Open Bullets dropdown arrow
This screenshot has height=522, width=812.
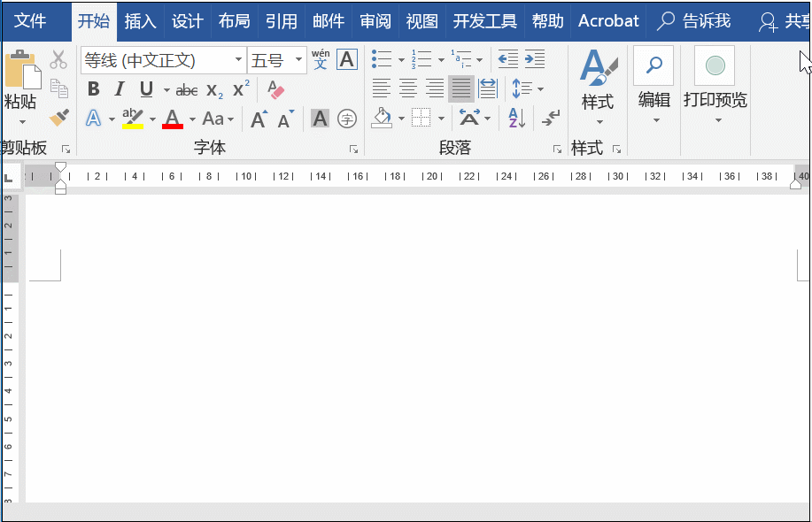(x=401, y=60)
